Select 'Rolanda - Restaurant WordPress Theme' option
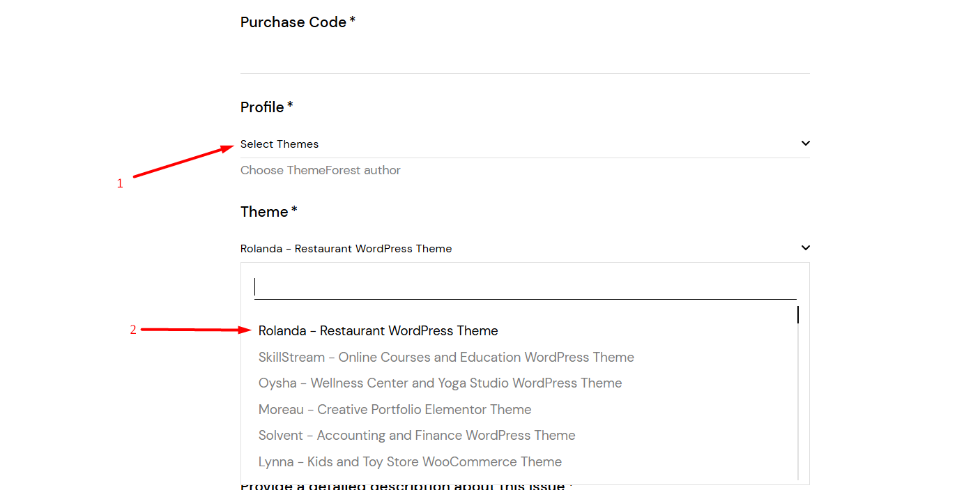Image resolution: width=980 pixels, height=490 pixels. pos(378,331)
